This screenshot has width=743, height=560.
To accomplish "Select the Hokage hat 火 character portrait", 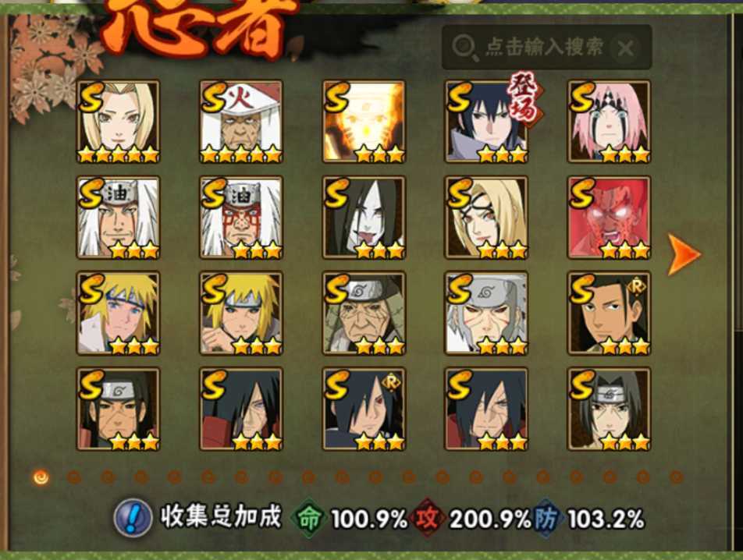I will click(241, 122).
